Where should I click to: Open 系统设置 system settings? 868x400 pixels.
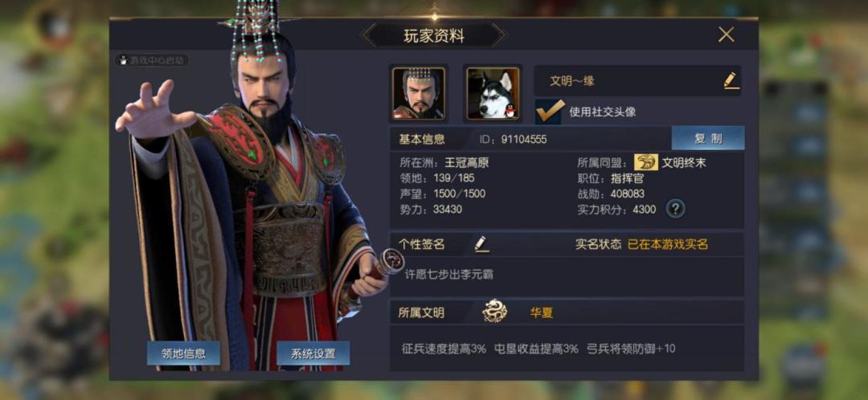tap(313, 353)
